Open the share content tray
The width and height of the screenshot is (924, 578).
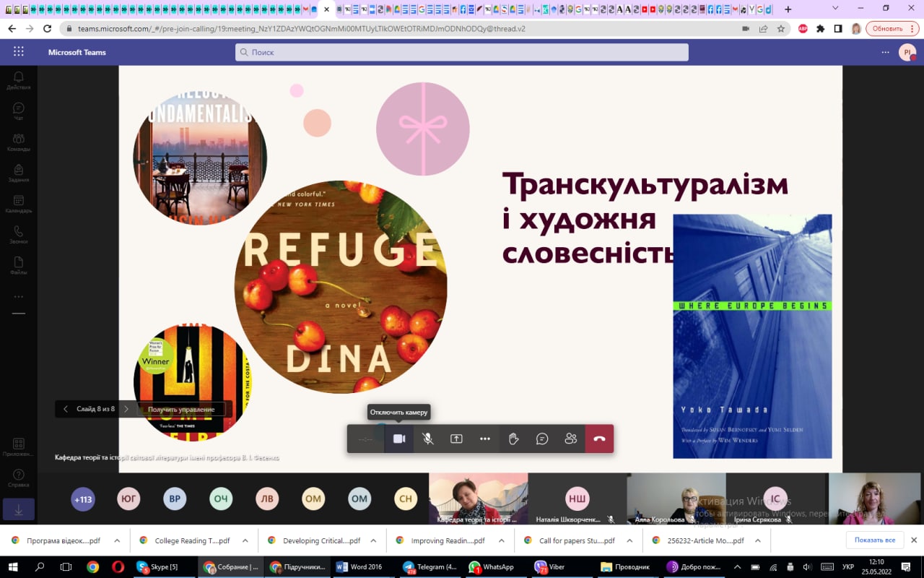tap(456, 439)
